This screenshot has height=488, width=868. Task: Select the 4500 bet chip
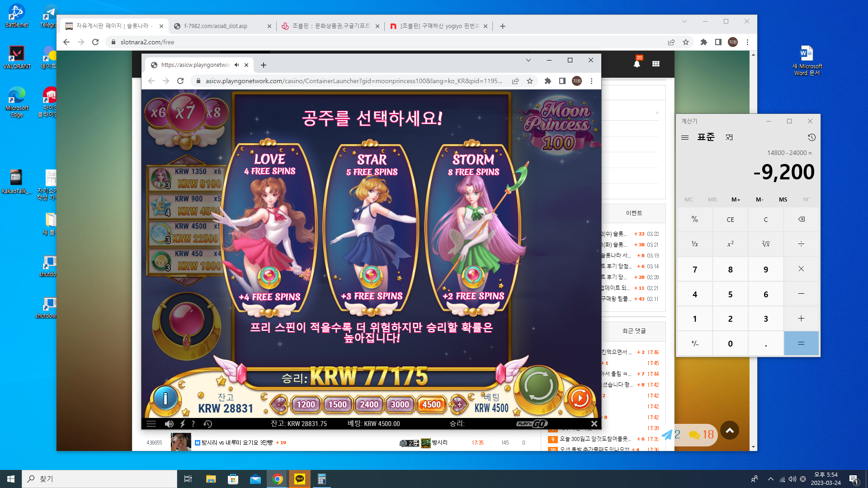tap(431, 404)
